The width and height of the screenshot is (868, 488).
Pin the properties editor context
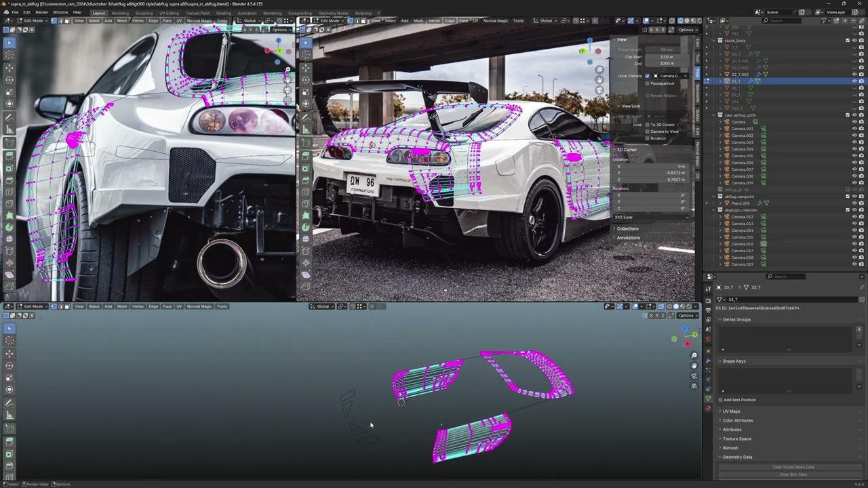point(862,287)
